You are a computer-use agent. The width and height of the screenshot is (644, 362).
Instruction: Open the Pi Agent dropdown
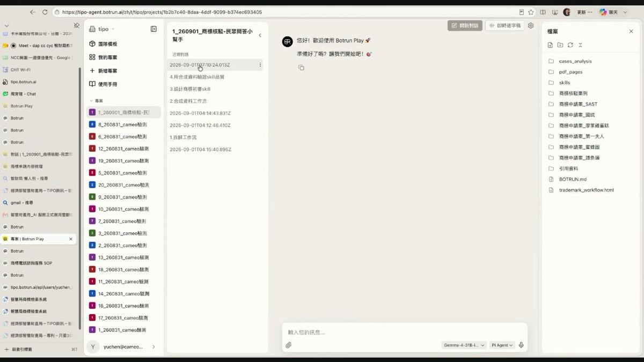tap(502, 345)
